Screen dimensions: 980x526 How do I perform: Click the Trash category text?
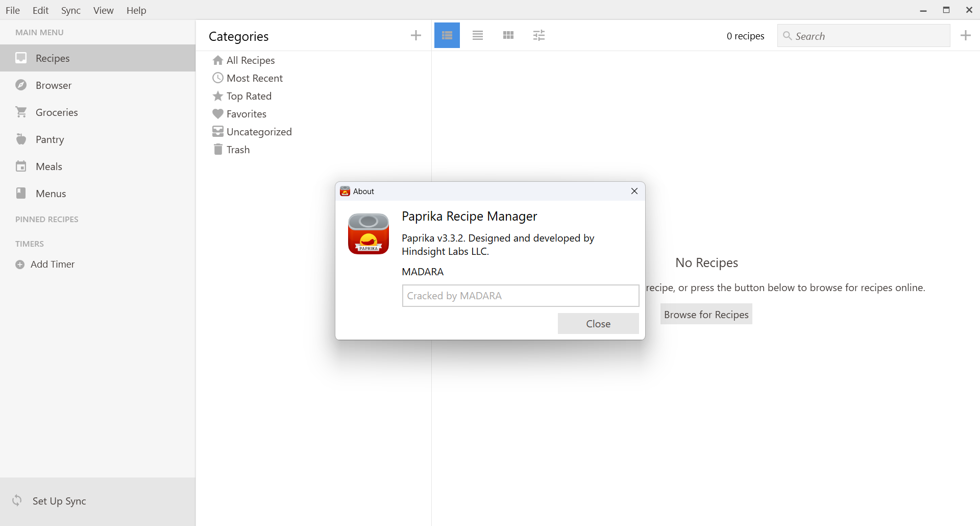238,150
